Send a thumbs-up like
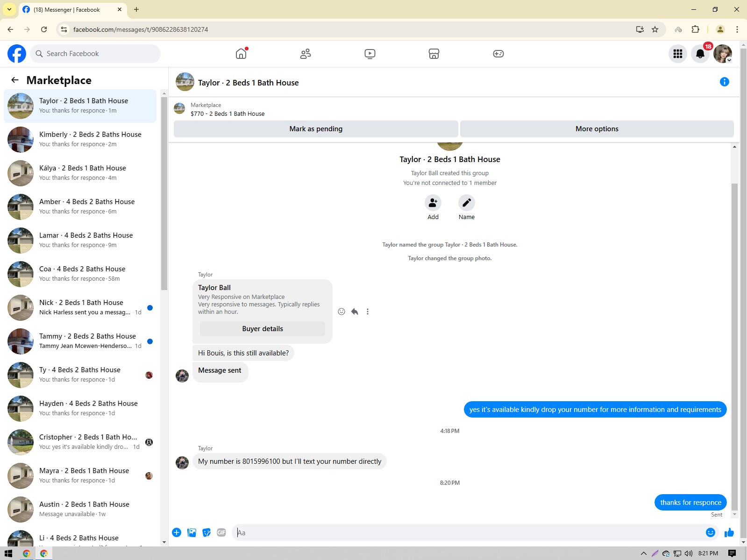This screenshot has width=747, height=560. [729, 532]
